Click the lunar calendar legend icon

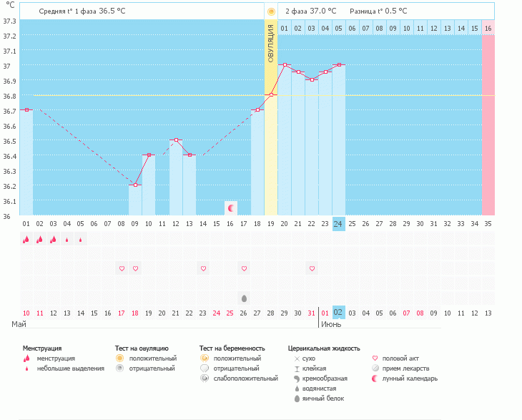(x=376, y=379)
